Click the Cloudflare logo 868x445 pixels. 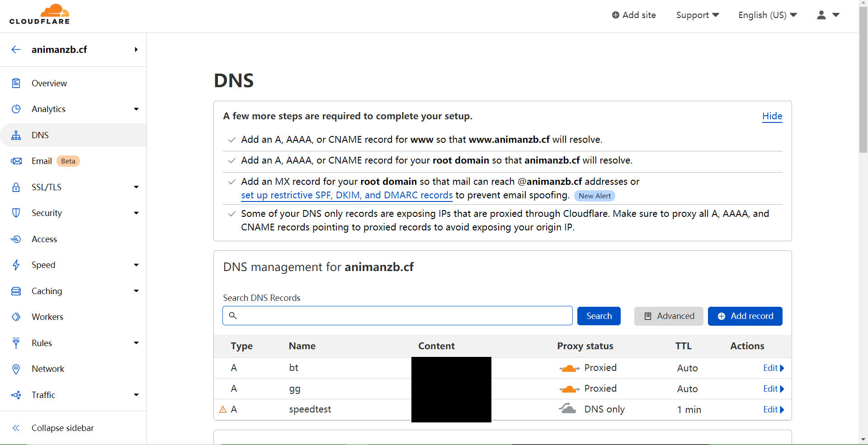pos(40,14)
